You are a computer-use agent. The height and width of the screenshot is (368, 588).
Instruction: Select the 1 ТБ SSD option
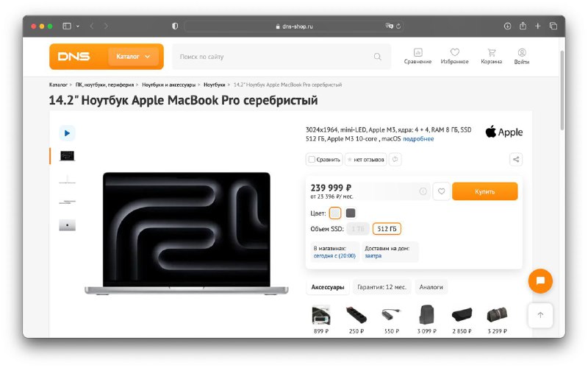point(358,229)
